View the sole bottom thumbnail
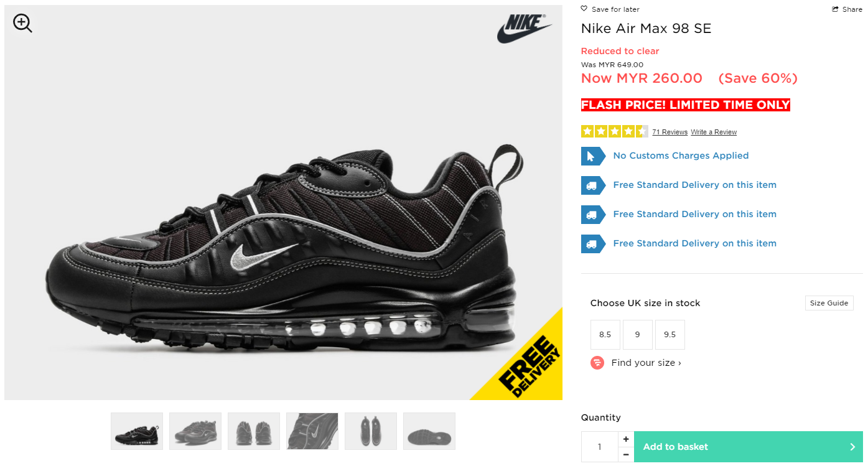868x471 pixels. 429,431
